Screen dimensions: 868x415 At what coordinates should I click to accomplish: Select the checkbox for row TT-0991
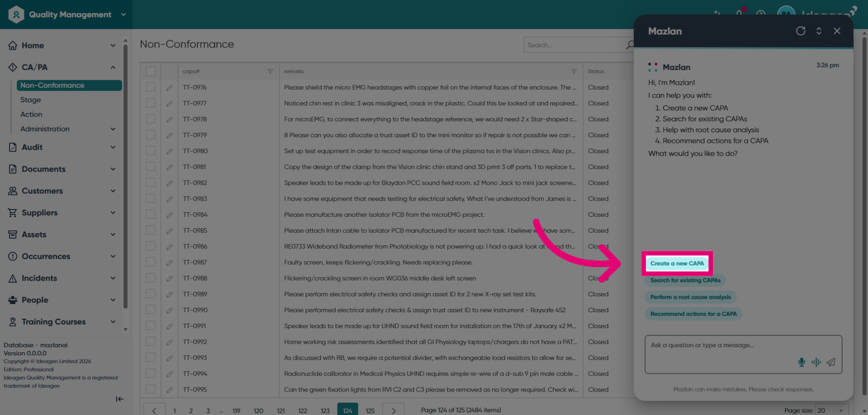[151, 325]
